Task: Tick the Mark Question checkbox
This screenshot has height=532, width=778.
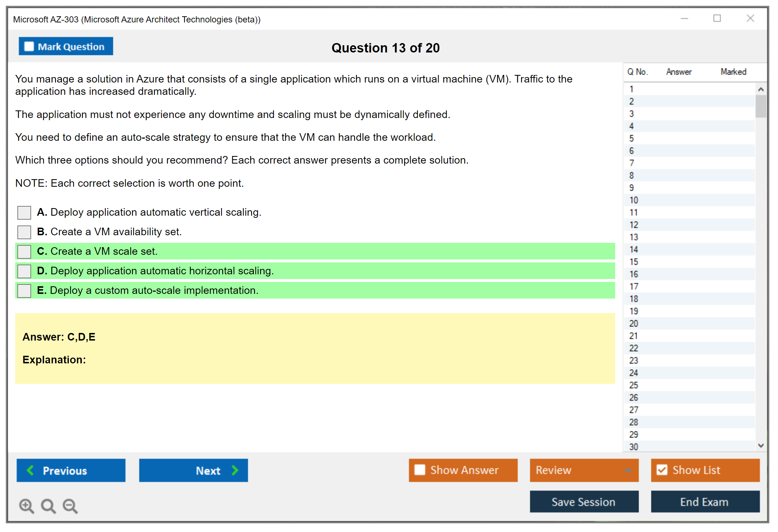Action: point(29,46)
